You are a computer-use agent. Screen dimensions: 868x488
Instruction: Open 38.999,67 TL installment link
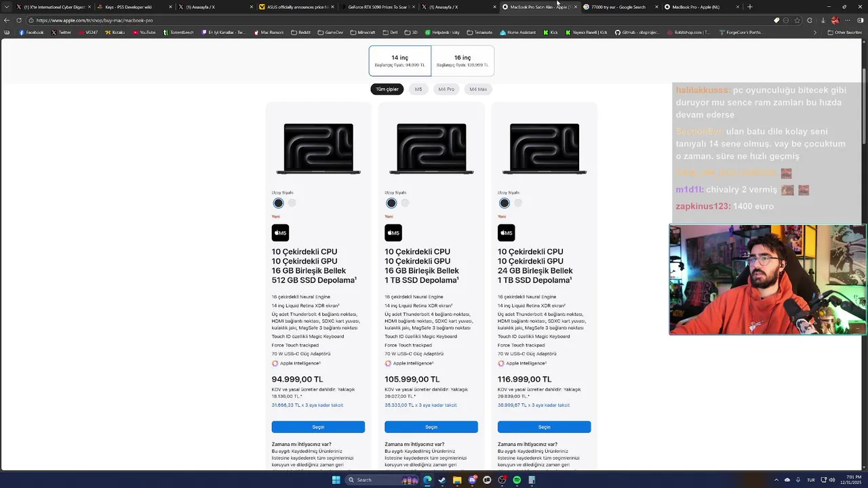pos(534,405)
